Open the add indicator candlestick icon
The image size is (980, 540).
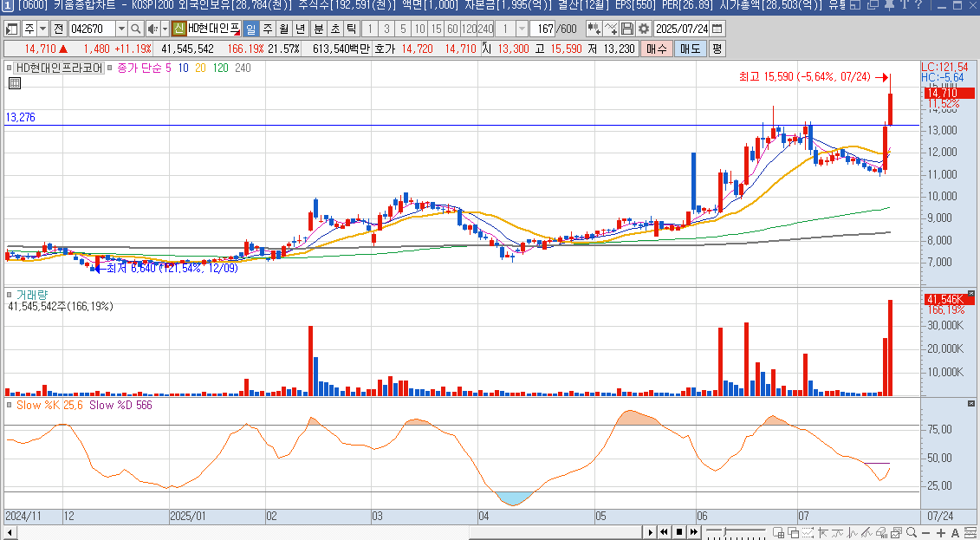594,29
